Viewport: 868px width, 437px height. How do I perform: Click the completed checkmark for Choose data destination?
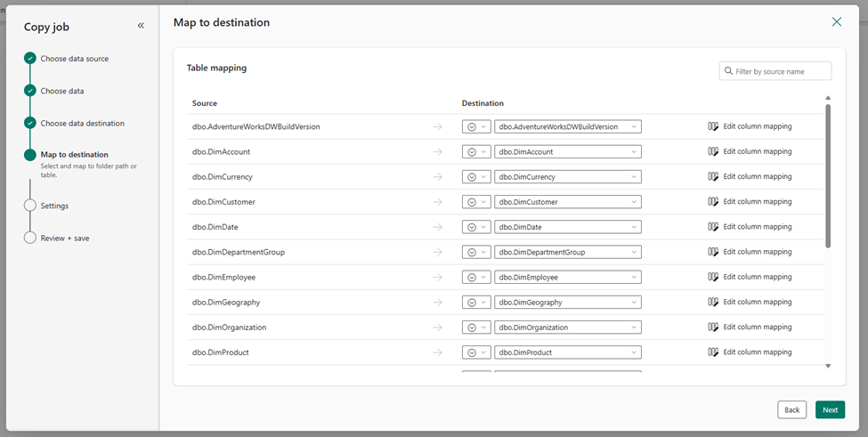30,124
